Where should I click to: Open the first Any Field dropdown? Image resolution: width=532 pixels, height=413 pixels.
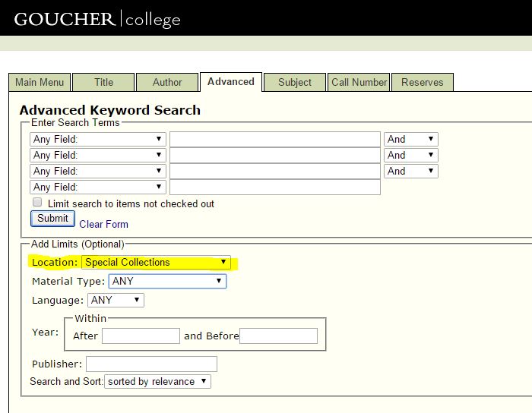tap(98, 139)
